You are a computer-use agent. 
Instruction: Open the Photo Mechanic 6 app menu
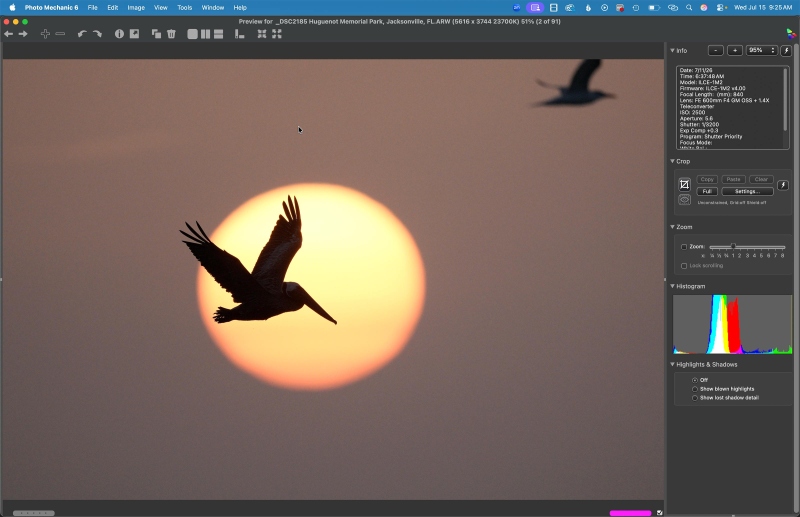click(52, 8)
